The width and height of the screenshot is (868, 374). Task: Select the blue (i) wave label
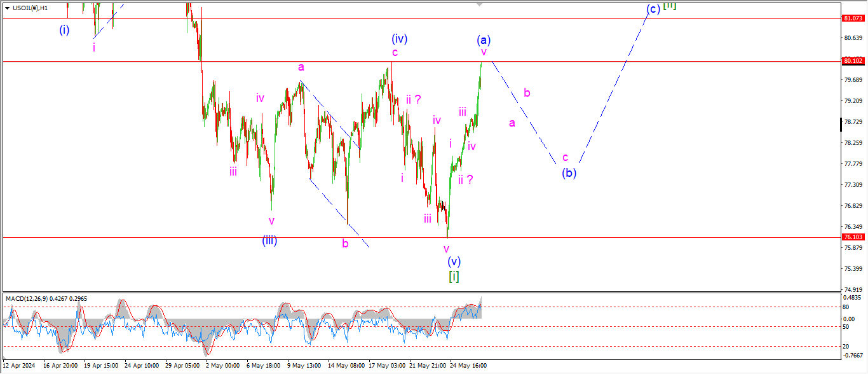64,29
